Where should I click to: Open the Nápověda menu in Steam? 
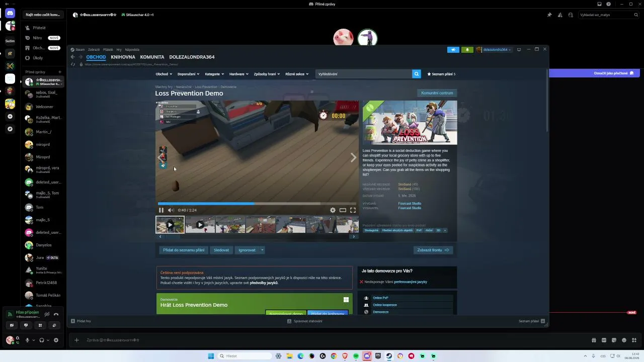pos(132,50)
